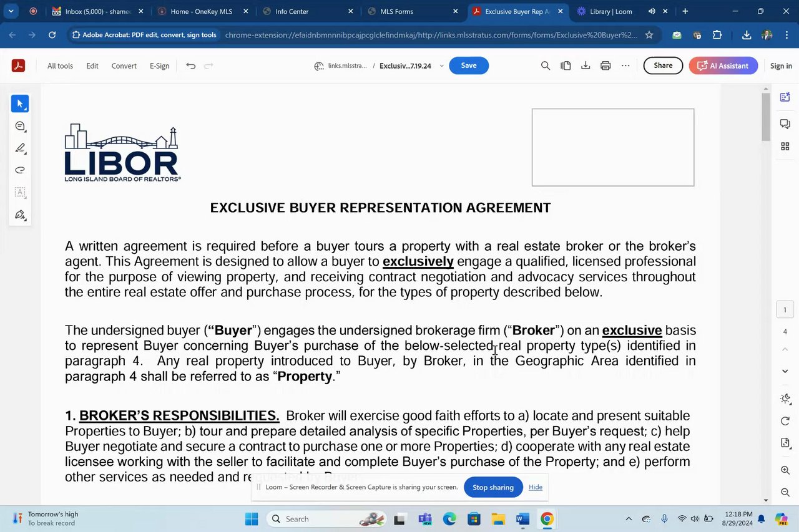This screenshot has height=532, width=799.
Task: Switch to Home - OneKey MLS tab
Action: [x=202, y=11]
